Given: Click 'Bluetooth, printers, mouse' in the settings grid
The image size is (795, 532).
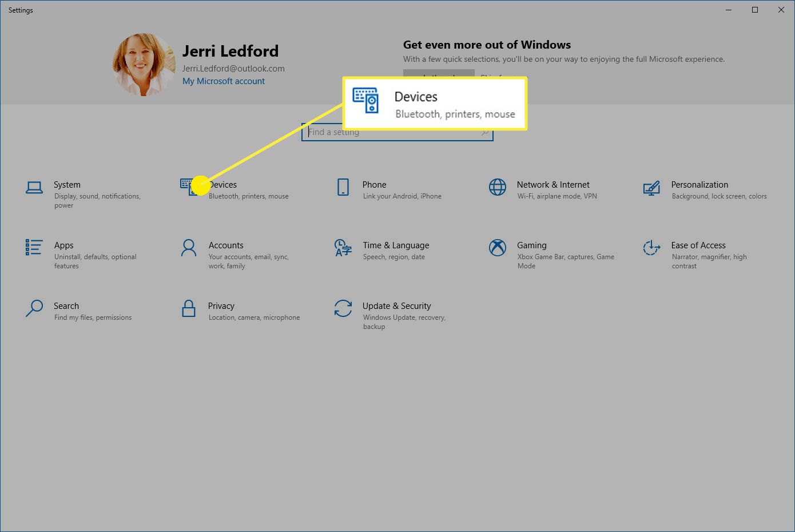Looking at the screenshot, I should (x=249, y=196).
